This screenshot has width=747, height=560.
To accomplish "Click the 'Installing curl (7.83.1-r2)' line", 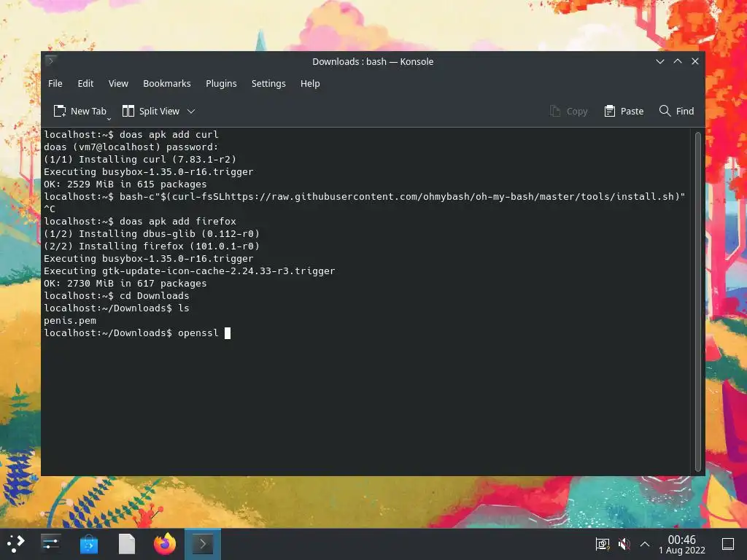I will pos(140,160).
